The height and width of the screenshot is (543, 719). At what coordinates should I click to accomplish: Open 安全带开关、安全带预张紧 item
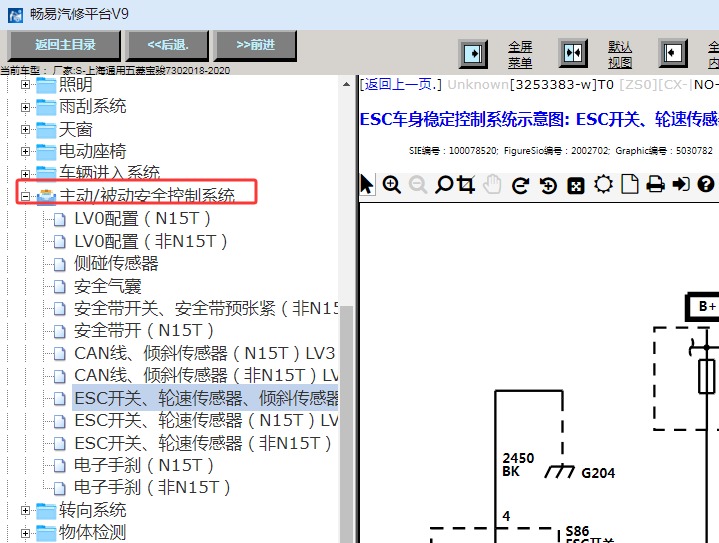tap(206, 308)
